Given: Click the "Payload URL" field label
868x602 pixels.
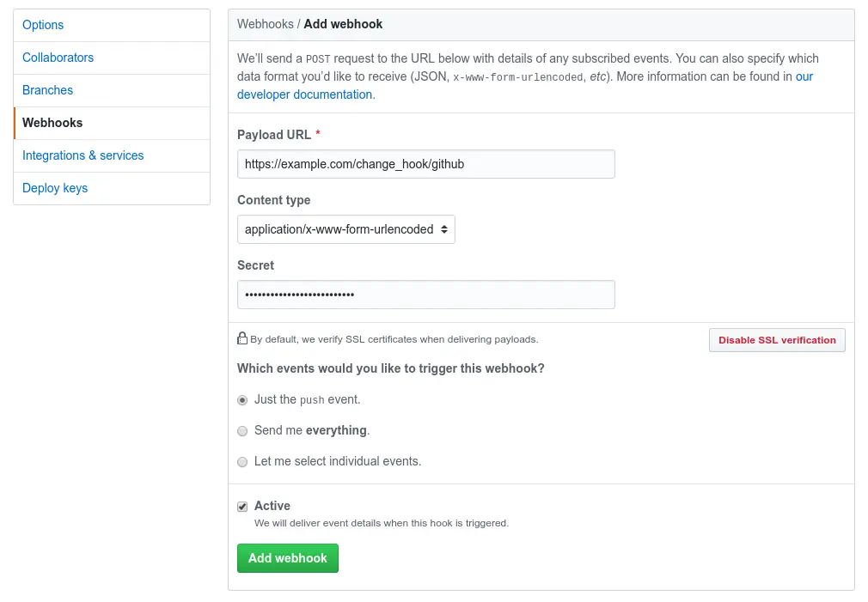Looking at the screenshot, I should click(274, 135).
